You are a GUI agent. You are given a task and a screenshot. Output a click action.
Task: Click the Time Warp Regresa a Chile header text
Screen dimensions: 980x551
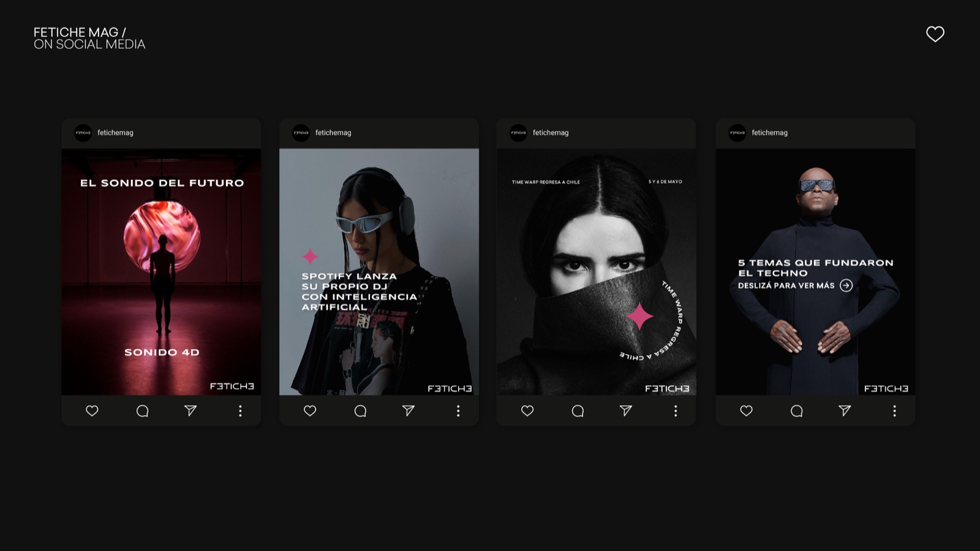pos(546,182)
